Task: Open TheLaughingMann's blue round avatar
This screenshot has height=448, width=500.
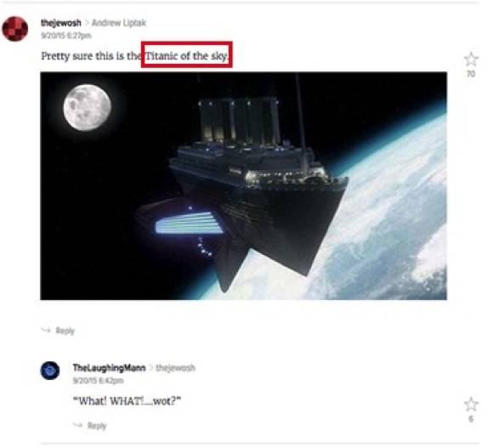Action: pos(49,371)
